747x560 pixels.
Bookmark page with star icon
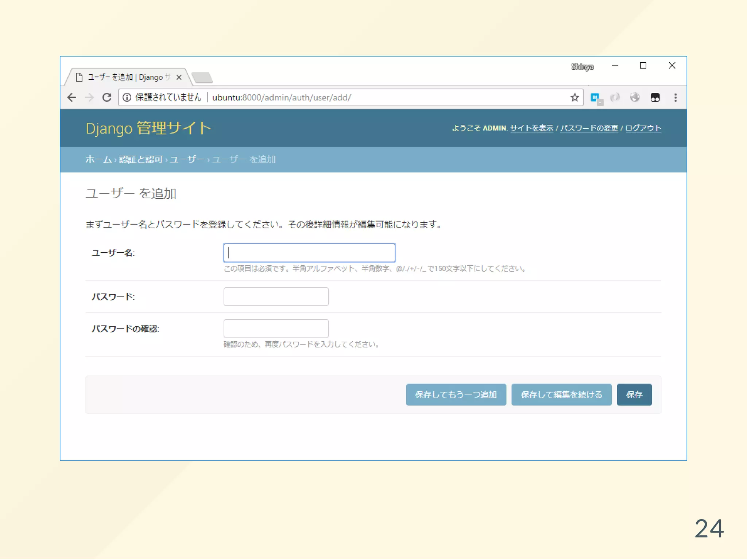coord(574,97)
